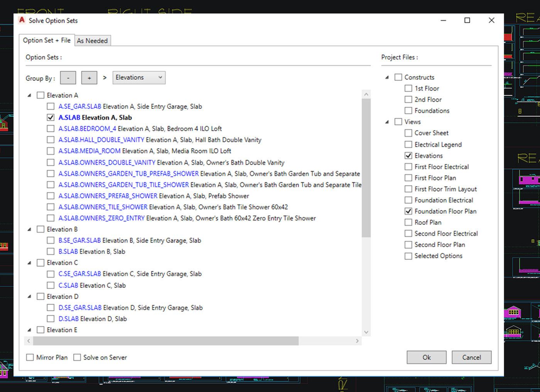Viewport: 540px width, 392px height.
Task: Check the Roof Plan view checkbox
Action: click(x=408, y=222)
